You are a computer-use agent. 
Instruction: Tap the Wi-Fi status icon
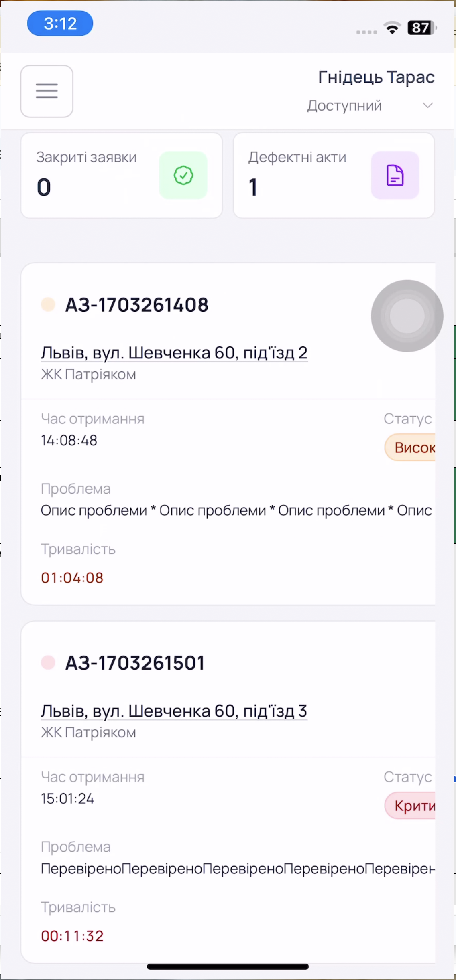[392, 28]
